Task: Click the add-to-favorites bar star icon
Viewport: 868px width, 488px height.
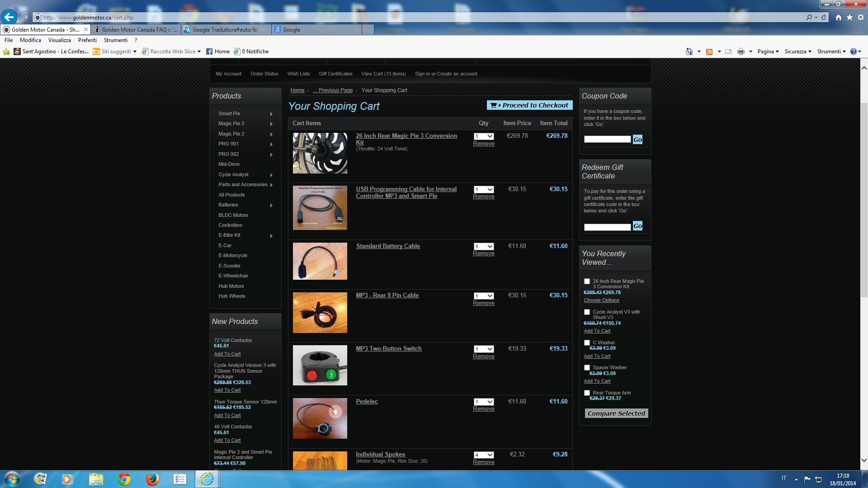Action: click(6, 52)
